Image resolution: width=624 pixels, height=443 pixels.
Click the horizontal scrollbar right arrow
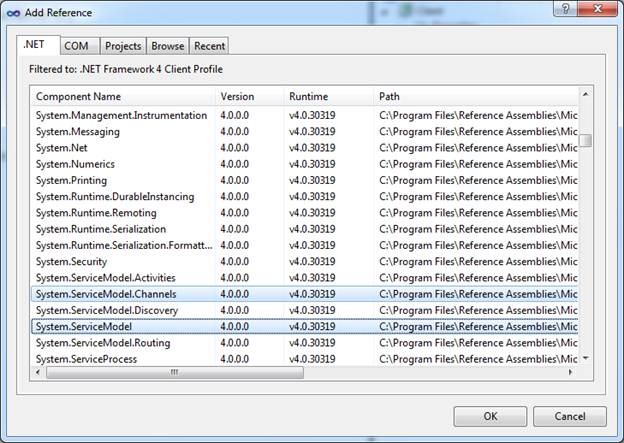point(571,372)
